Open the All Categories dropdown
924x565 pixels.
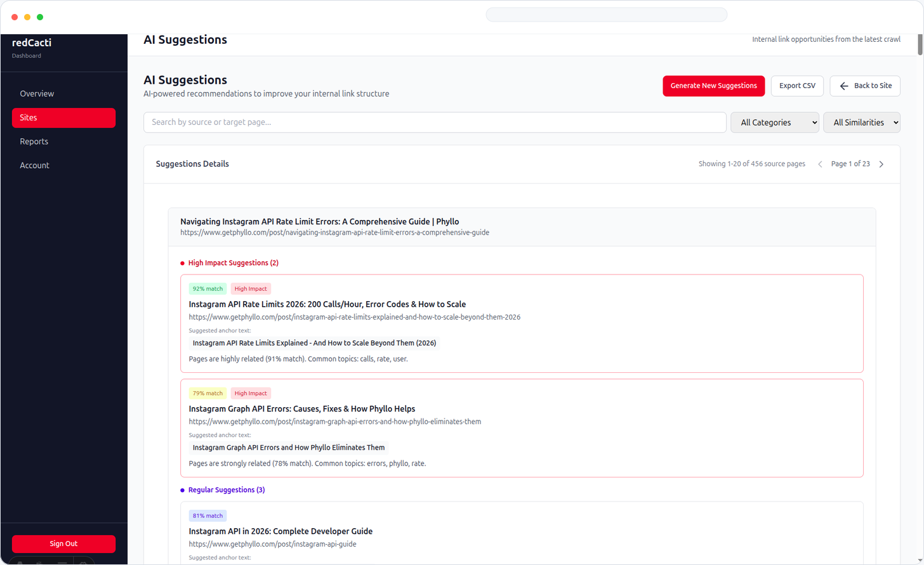pos(775,122)
